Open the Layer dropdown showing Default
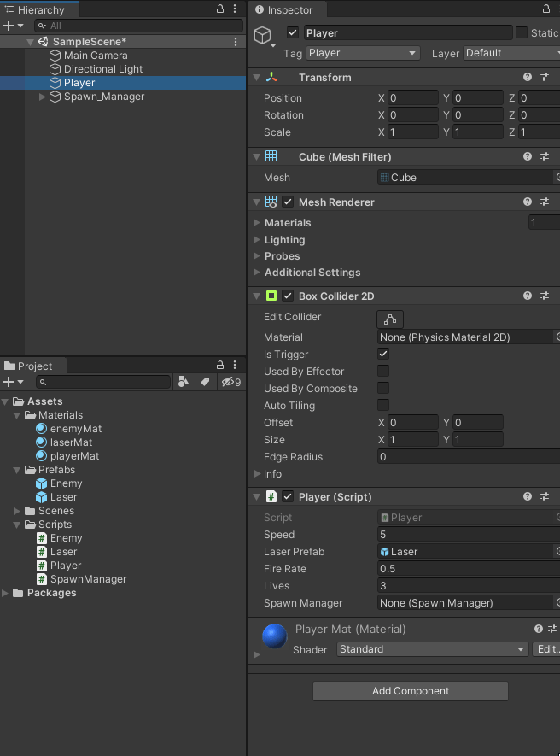The image size is (560, 756). 511,53
